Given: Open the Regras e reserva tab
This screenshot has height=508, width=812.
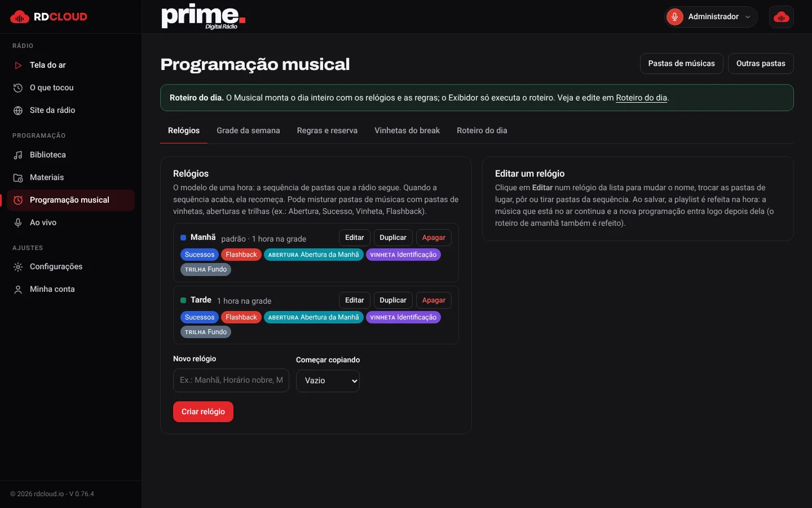Looking at the screenshot, I should point(327,130).
